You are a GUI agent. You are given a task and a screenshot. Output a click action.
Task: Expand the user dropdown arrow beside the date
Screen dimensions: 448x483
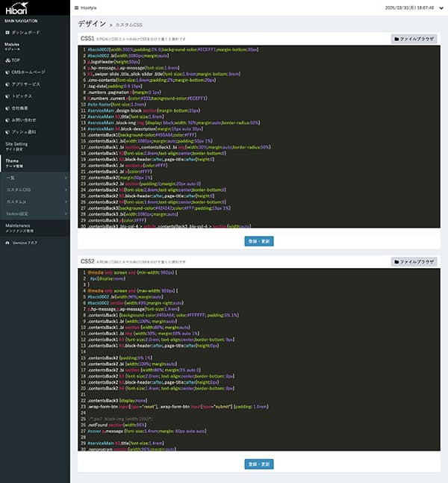[x=439, y=7]
